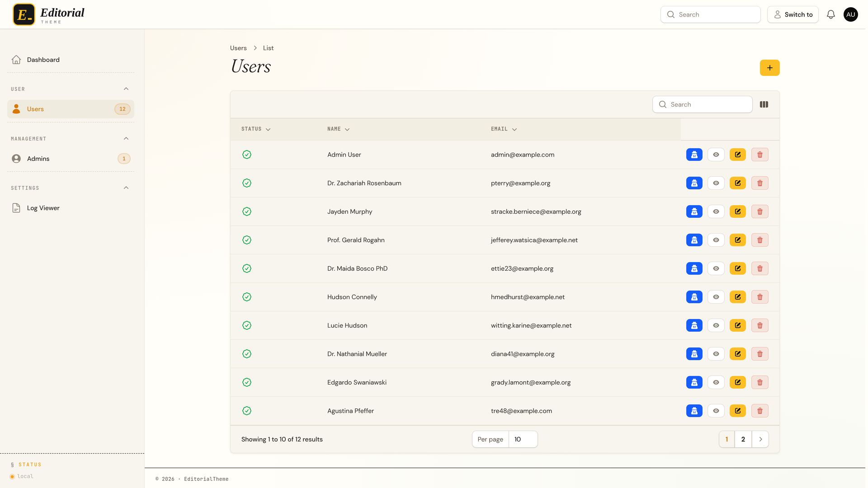The image size is (868, 488).
Task: Collapse the MANAGEMENT sidebar section
Action: coord(126,139)
